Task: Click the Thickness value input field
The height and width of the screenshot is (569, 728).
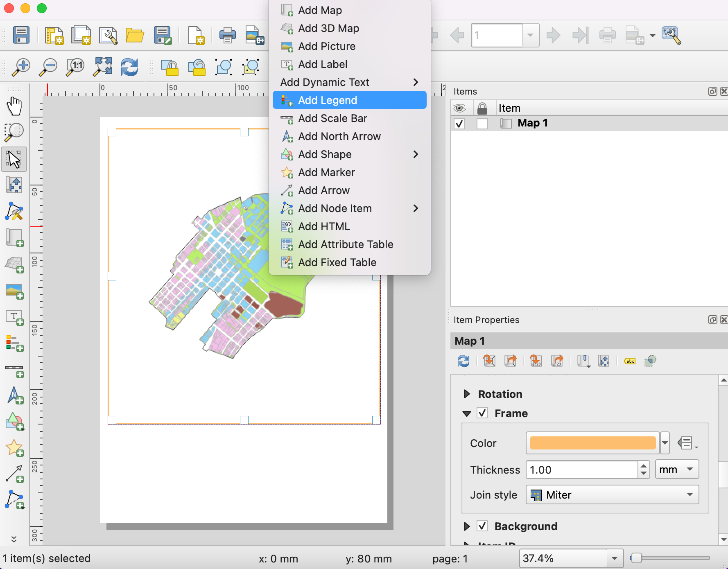Action: [x=581, y=470]
